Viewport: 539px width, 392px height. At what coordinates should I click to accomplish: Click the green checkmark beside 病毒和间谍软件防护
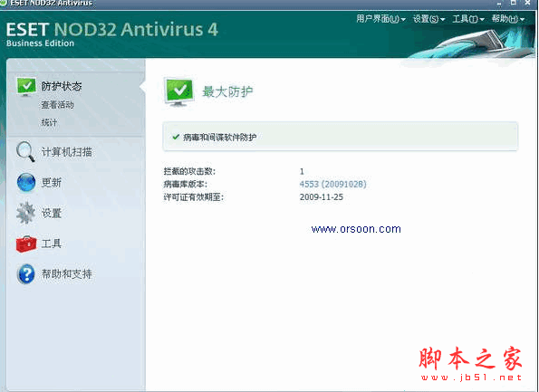(176, 137)
